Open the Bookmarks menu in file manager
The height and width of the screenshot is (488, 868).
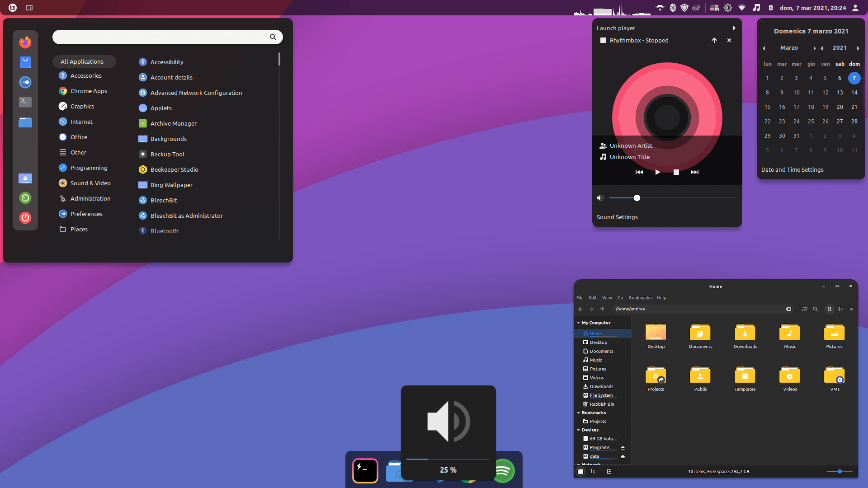click(x=640, y=298)
